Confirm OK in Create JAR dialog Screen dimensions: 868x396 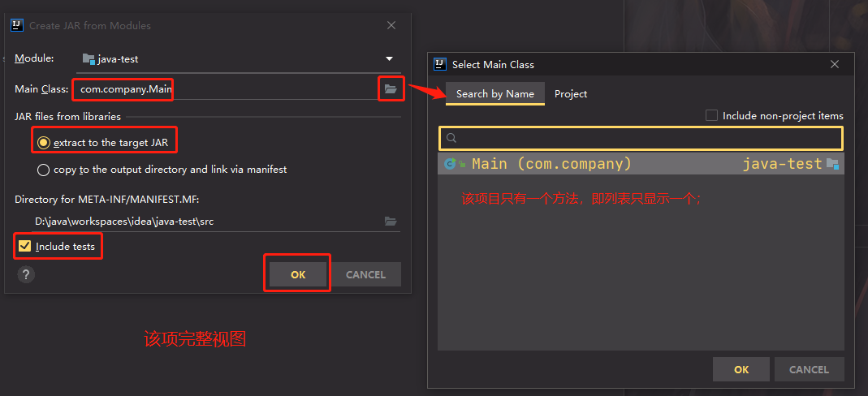pos(298,274)
